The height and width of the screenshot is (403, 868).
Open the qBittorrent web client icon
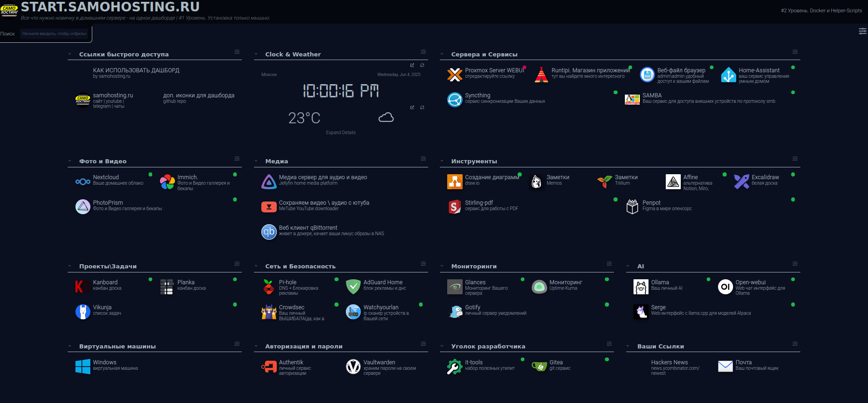[x=269, y=232]
